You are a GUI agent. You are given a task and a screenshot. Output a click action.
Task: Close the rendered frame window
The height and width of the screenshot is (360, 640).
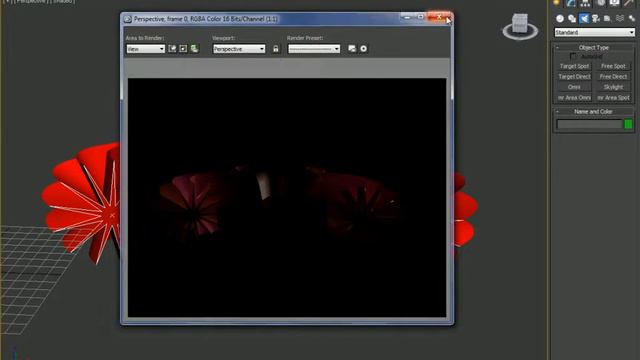coord(439,17)
